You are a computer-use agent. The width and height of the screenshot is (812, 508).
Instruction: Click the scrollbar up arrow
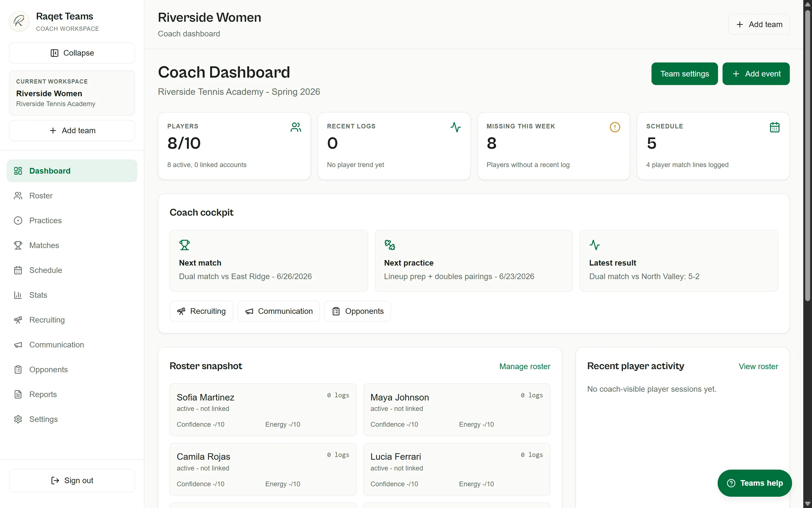tap(808, 4)
